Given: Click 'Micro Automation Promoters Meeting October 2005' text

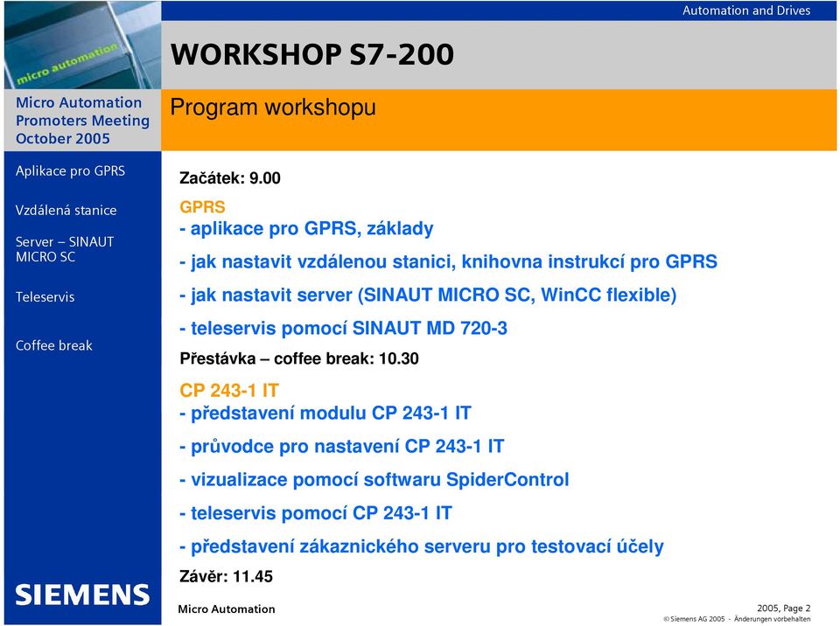Looking at the screenshot, I should pyautogui.click(x=82, y=121).
